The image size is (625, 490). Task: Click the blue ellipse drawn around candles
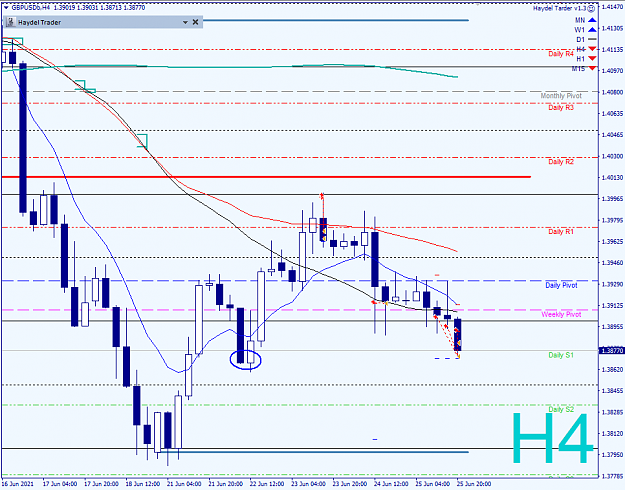(246, 360)
